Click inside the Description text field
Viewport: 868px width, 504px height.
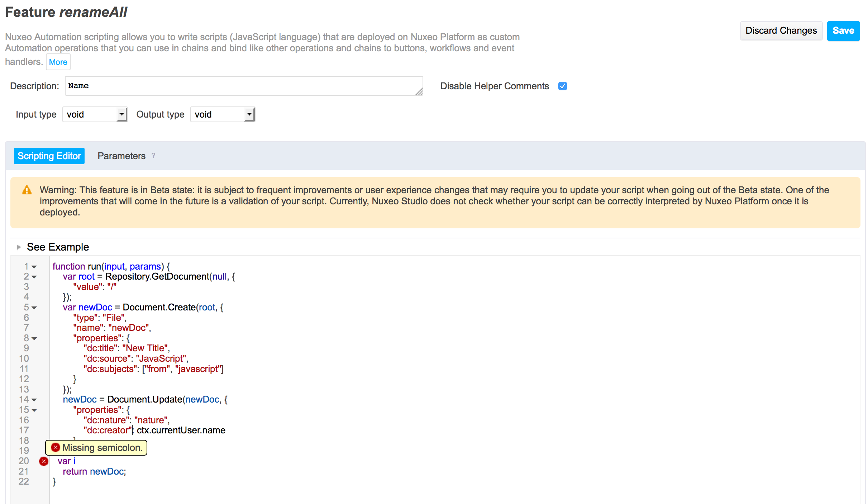(x=244, y=86)
